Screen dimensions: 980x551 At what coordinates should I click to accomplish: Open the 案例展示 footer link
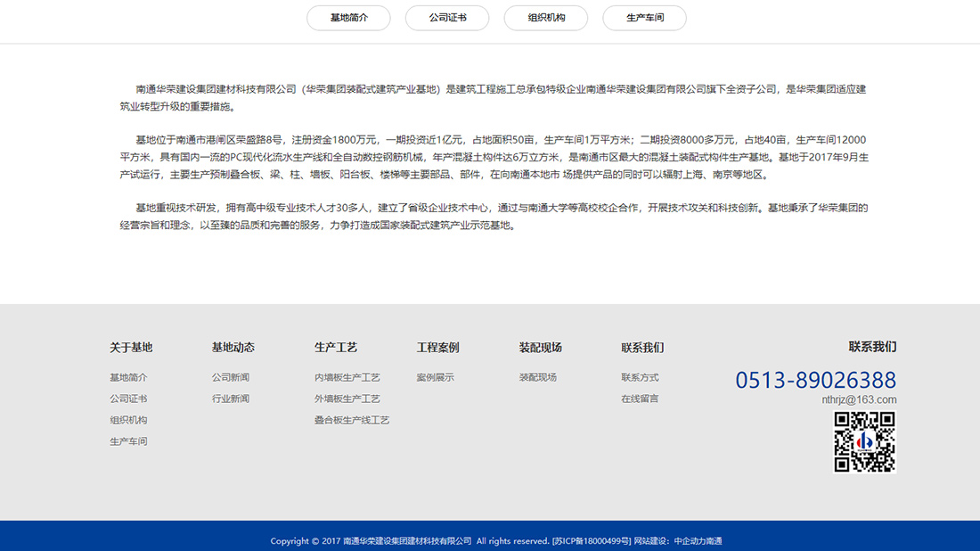[x=436, y=377]
